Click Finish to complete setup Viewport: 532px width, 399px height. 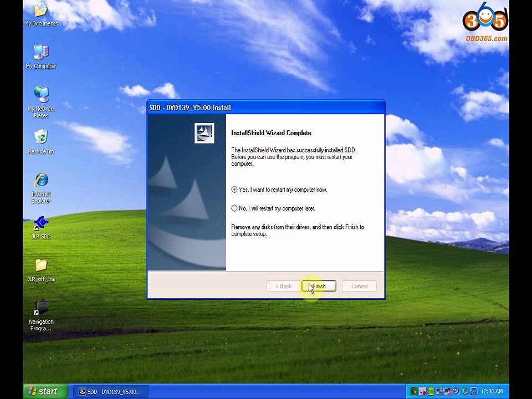(x=319, y=286)
